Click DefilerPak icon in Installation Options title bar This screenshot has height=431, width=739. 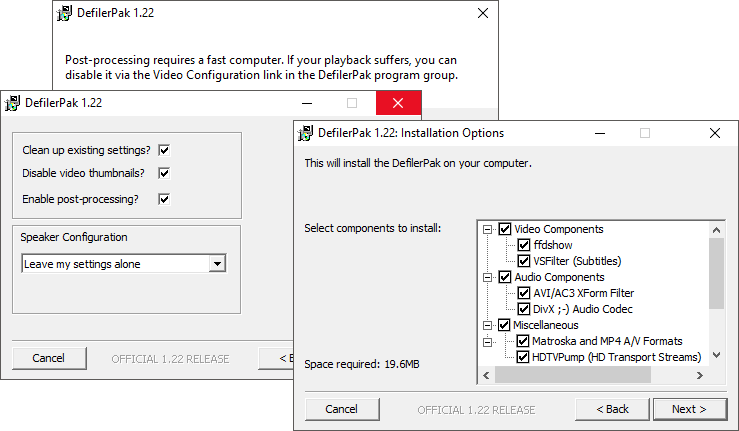(305, 133)
